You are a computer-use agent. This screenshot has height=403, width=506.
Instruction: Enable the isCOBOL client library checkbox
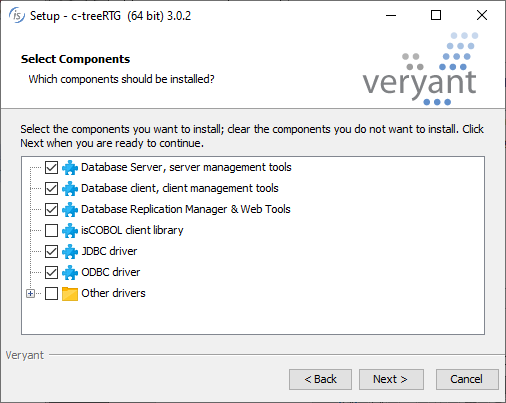pyautogui.click(x=51, y=230)
